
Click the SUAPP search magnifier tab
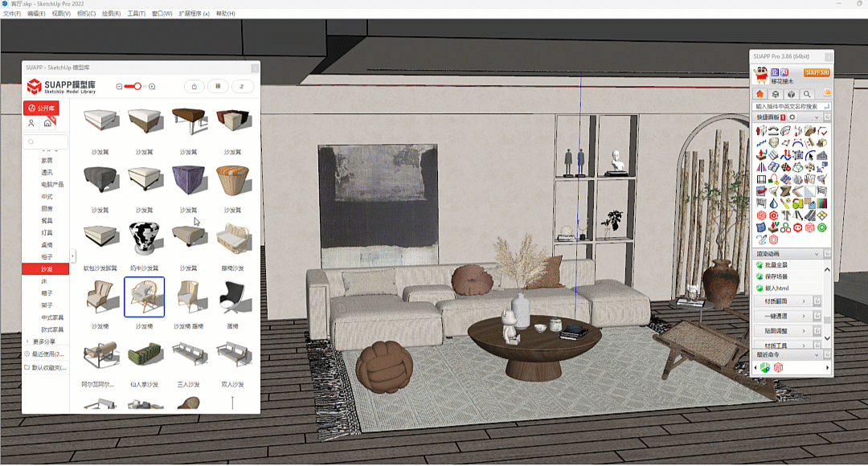807,94
